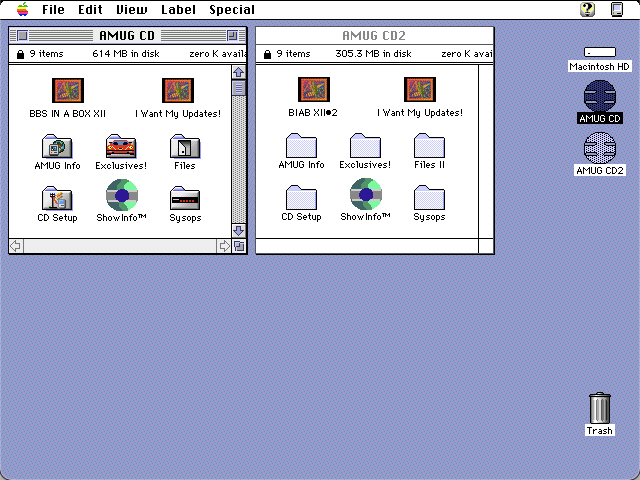Select Macintosh HD disk icon on desktop

coord(600,52)
